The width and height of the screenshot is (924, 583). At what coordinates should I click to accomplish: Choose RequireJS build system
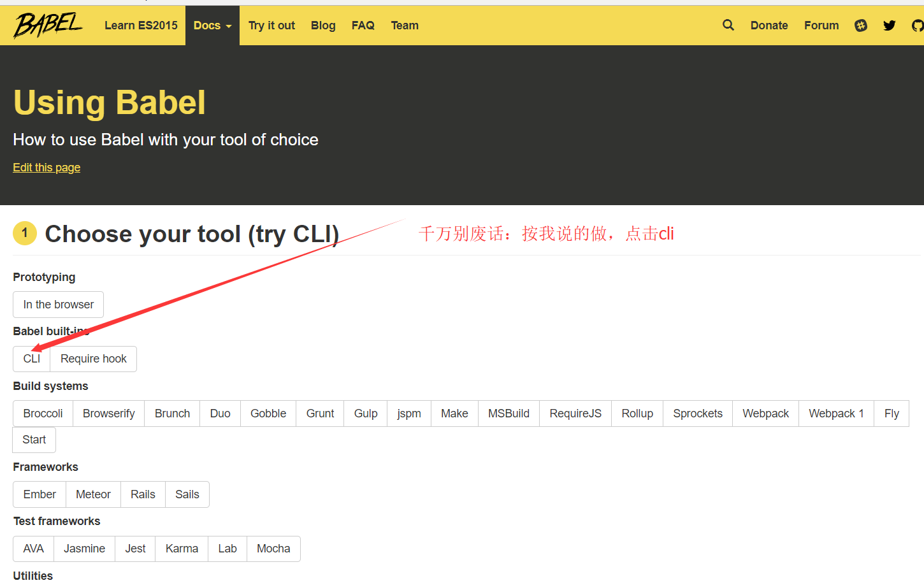575,414
